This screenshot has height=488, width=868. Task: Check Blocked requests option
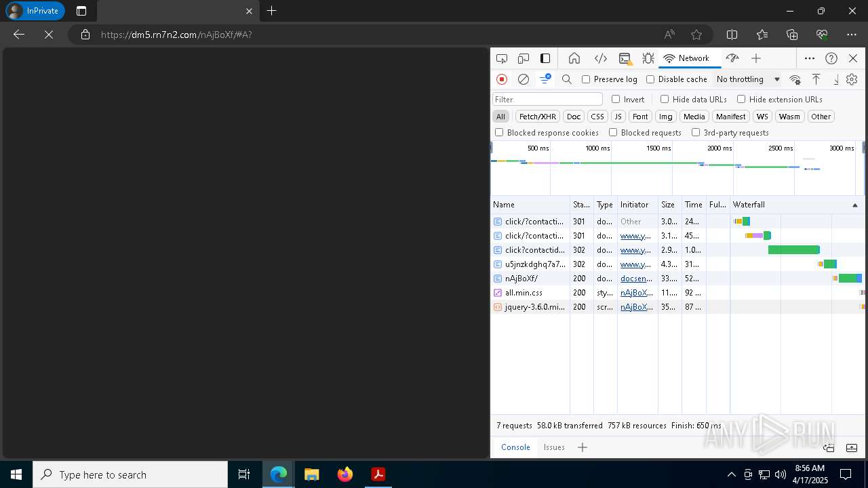613,133
